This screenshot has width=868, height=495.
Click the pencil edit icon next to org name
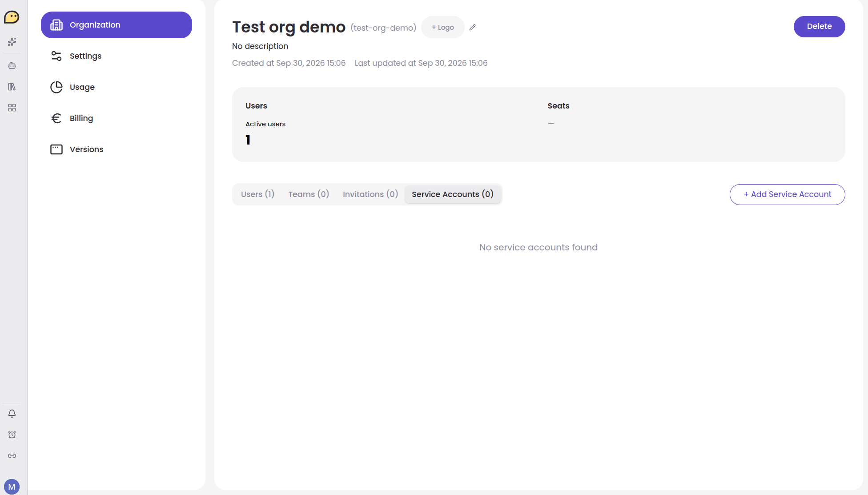(x=473, y=28)
